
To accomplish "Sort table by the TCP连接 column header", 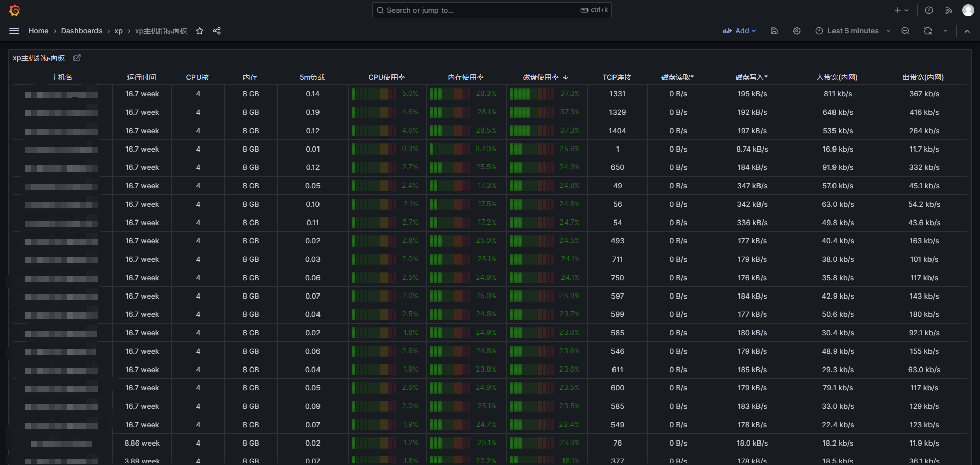I will (x=617, y=77).
